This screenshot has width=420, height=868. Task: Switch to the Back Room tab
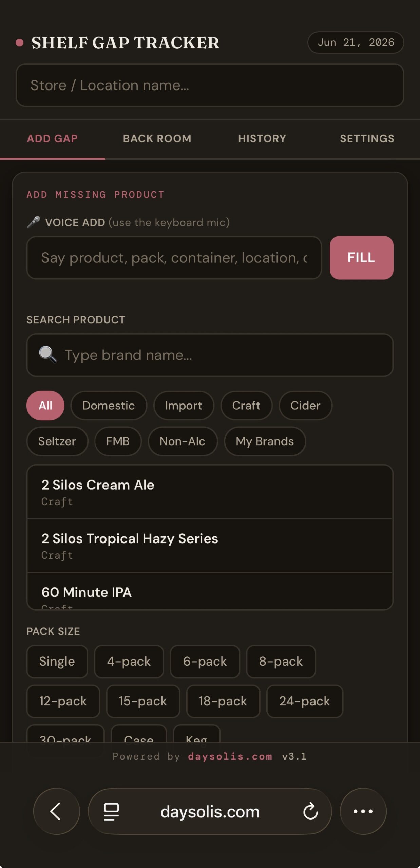tap(157, 139)
